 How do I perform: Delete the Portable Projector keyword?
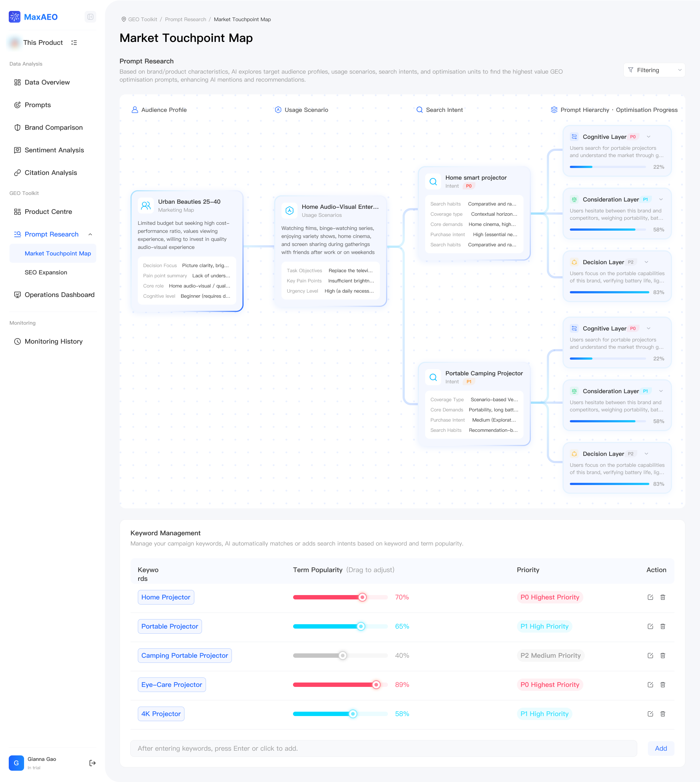(662, 626)
